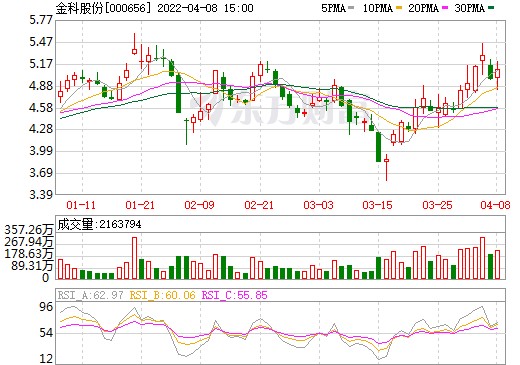The width and height of the screenshot is (520, 365).
Task: Click the 03-03 date axis label
Action: 318,205
